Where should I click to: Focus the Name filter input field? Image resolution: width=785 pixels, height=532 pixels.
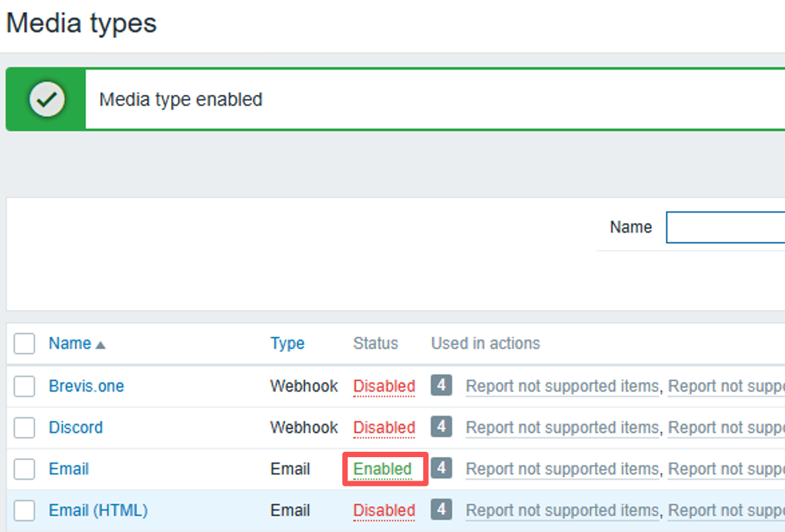click(x=725, y=228)
